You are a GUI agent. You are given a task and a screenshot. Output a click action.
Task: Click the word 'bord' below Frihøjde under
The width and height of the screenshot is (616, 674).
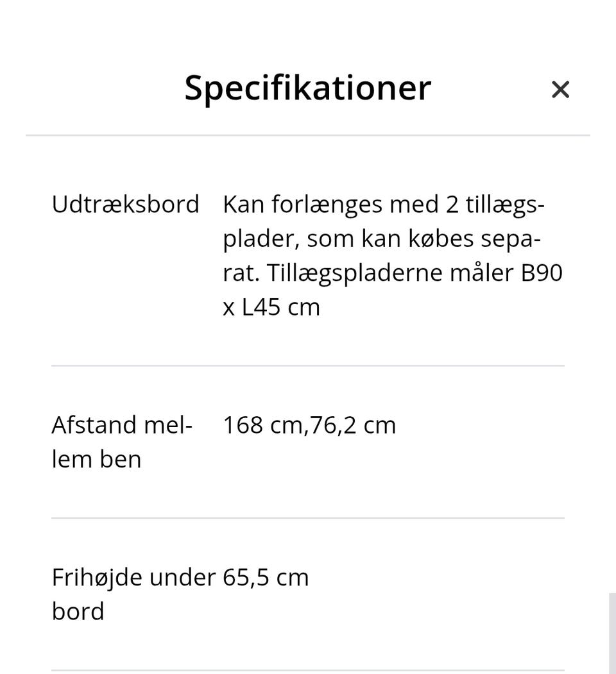[x=78, y=611]
